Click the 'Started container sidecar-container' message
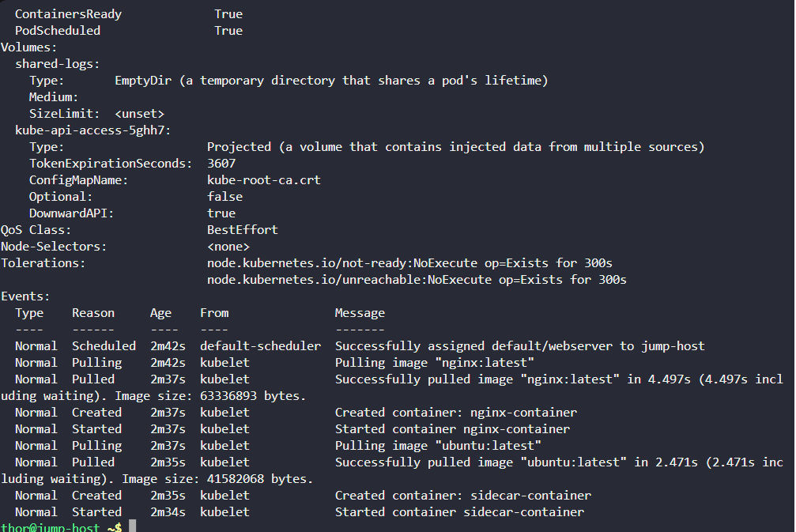Image resolution: width=796 pixels, height=532 pixels. [x=459, y=512]
